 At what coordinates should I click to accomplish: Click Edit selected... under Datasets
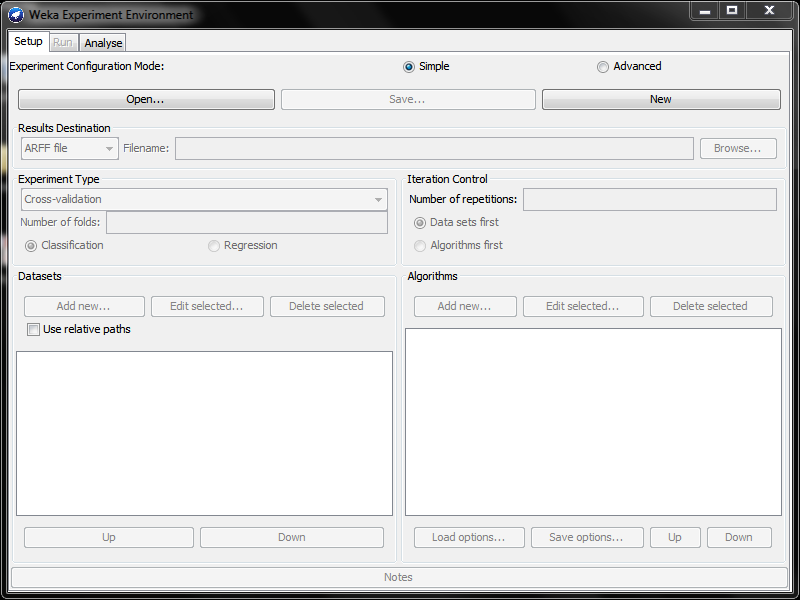(207, 307)
